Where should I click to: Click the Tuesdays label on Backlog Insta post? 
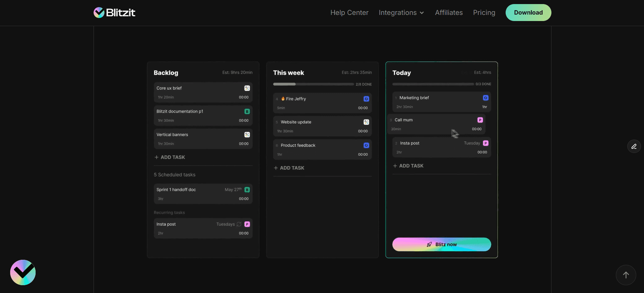point(226,224)
